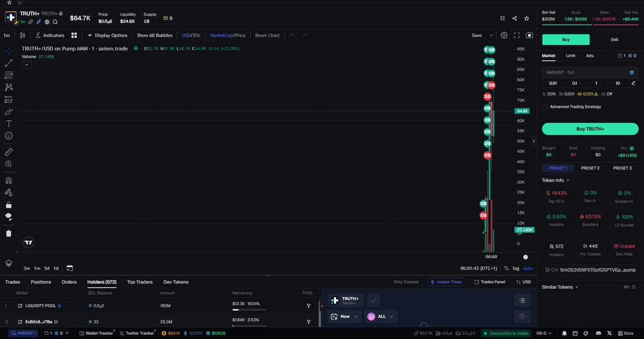Open Top Traders tab

[x=140, y=282]
